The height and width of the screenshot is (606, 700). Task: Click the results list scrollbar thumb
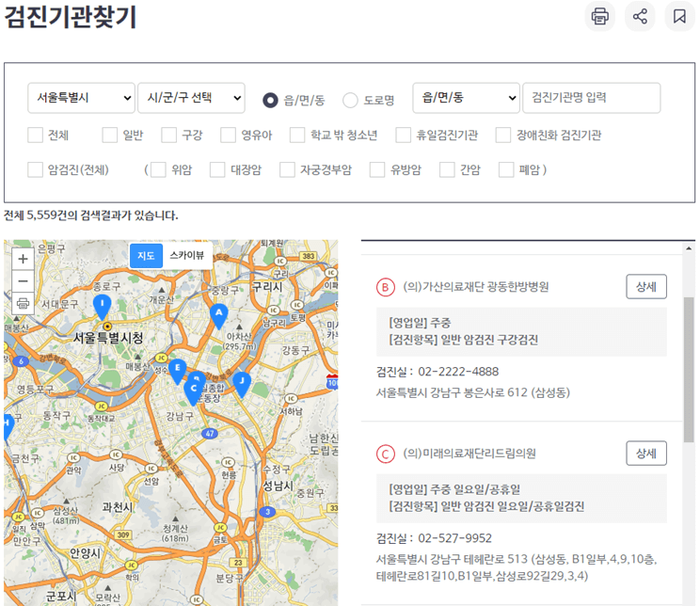point(689,369)
